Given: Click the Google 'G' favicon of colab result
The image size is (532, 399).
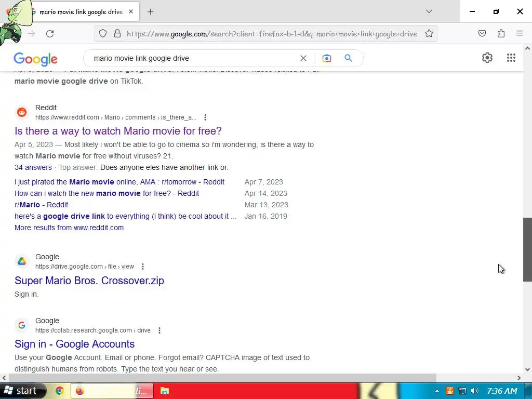Looking at the screenshot, I should [22, 325].
